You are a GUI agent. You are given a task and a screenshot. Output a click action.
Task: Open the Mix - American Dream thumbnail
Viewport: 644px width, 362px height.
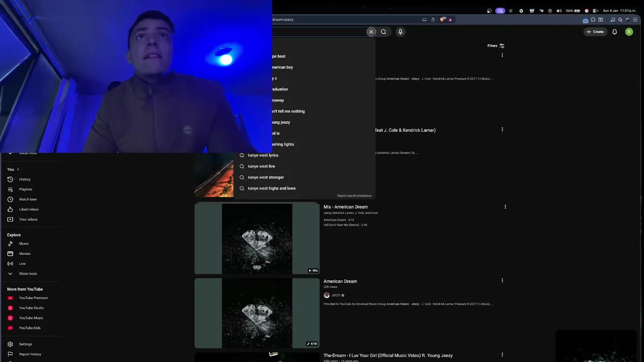pyautogui.click(x=257, y=239)
